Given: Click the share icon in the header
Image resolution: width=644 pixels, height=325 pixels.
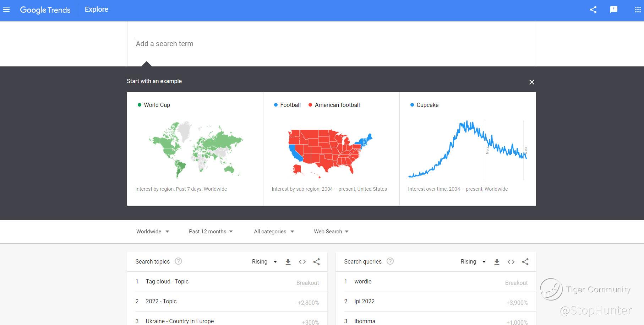Looking at the screenshot, I should pos(593,10).
